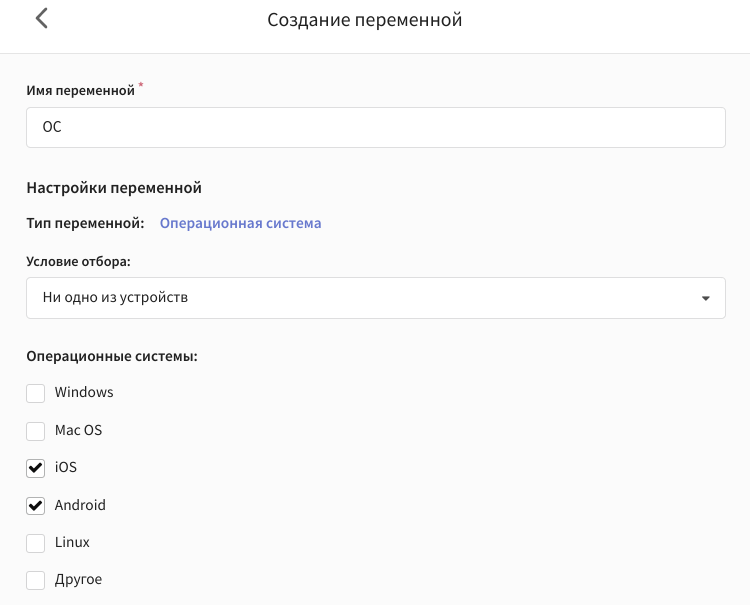The width and height of the screenshot is (750, 605).
Task: Enable the Windows checkbox
Action: (35, 393)
